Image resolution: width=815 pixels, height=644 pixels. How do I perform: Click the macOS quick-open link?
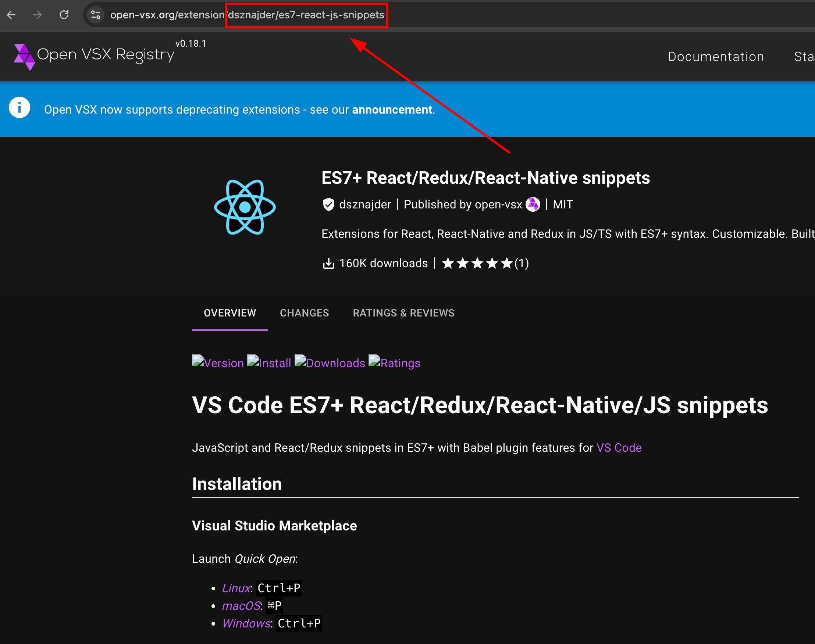coord(241,605)
